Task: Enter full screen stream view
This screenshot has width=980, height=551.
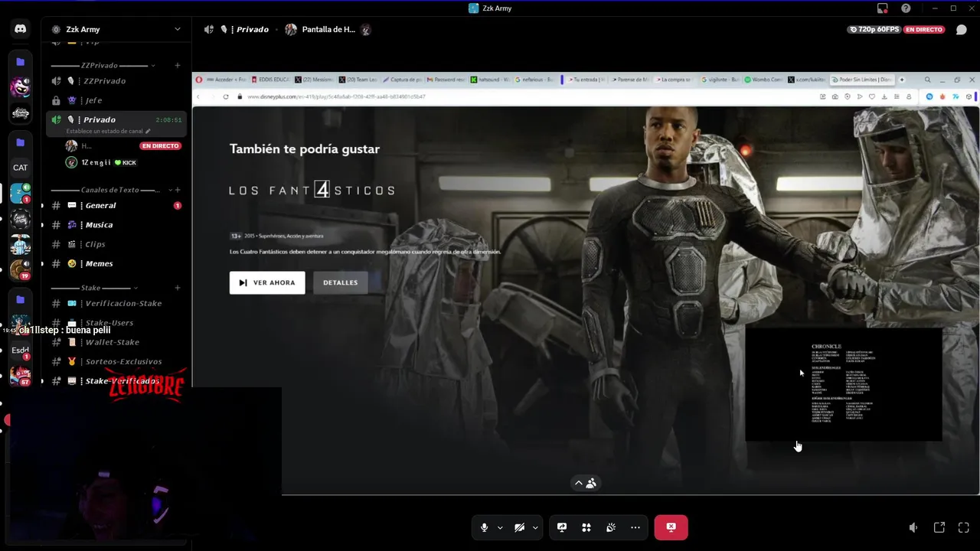Action: pos(964,527)
